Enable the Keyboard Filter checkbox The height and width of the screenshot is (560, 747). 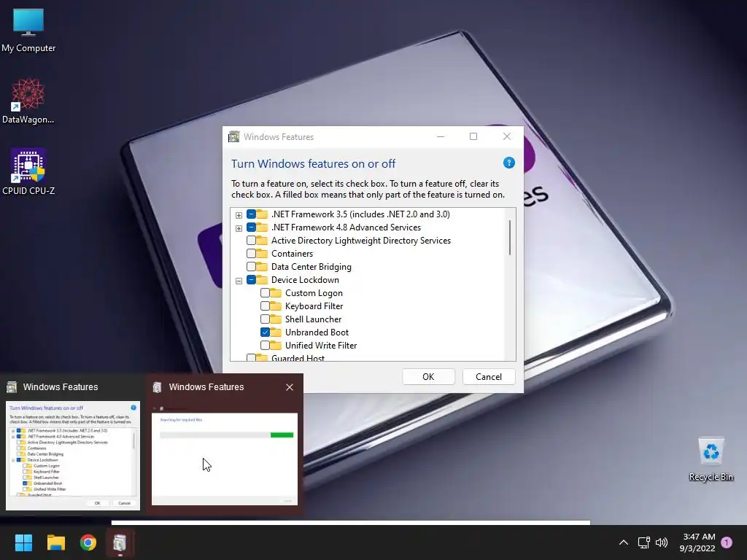point(265,306)
